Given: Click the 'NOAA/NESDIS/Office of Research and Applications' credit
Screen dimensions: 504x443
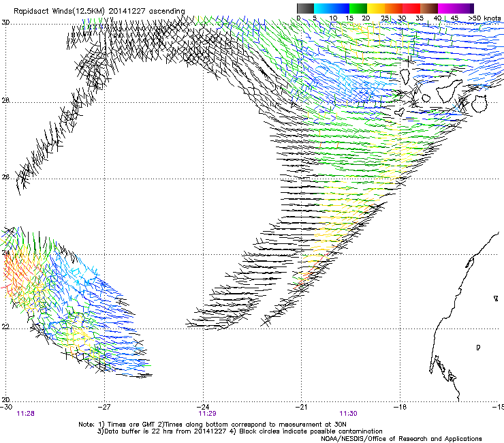Looking at the screenshot, I should pyautogui.click(x=401, y=439).
